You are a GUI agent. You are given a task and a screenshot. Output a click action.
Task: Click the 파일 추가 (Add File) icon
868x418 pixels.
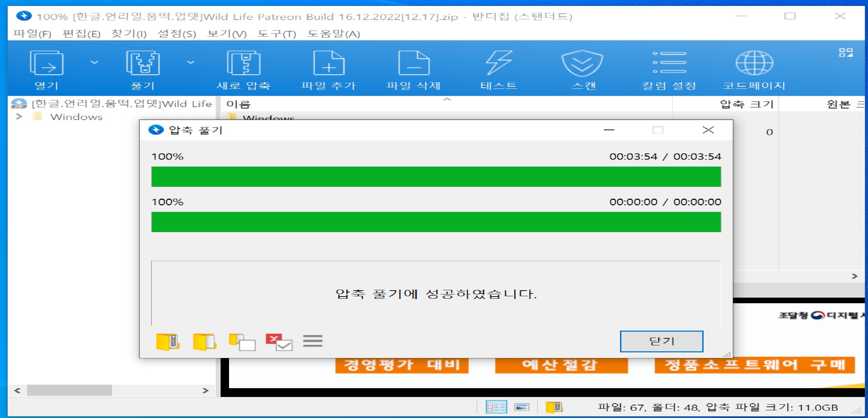tap(329, 63)
